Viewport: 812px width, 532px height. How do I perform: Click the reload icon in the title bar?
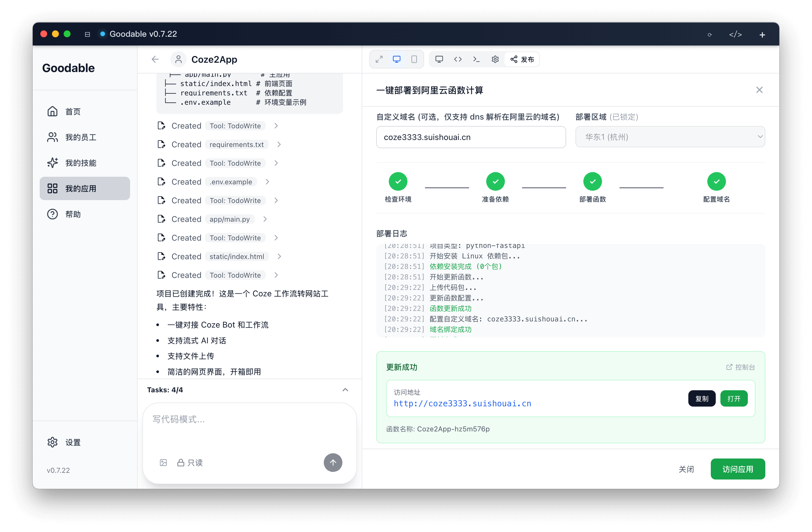(x=710, y=34)
